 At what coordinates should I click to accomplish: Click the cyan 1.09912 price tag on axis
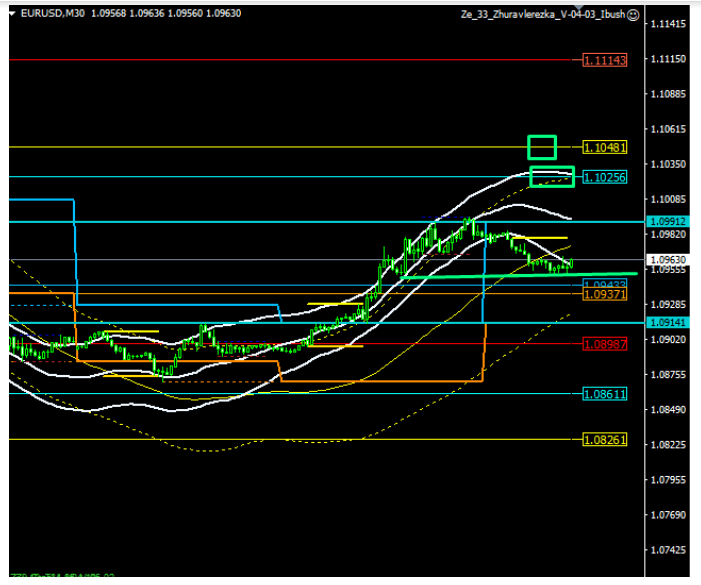pos(668,222)
